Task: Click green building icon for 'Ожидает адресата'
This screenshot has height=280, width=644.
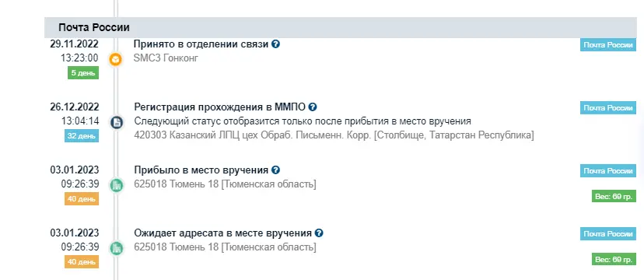Action: (x=117, y=248)
